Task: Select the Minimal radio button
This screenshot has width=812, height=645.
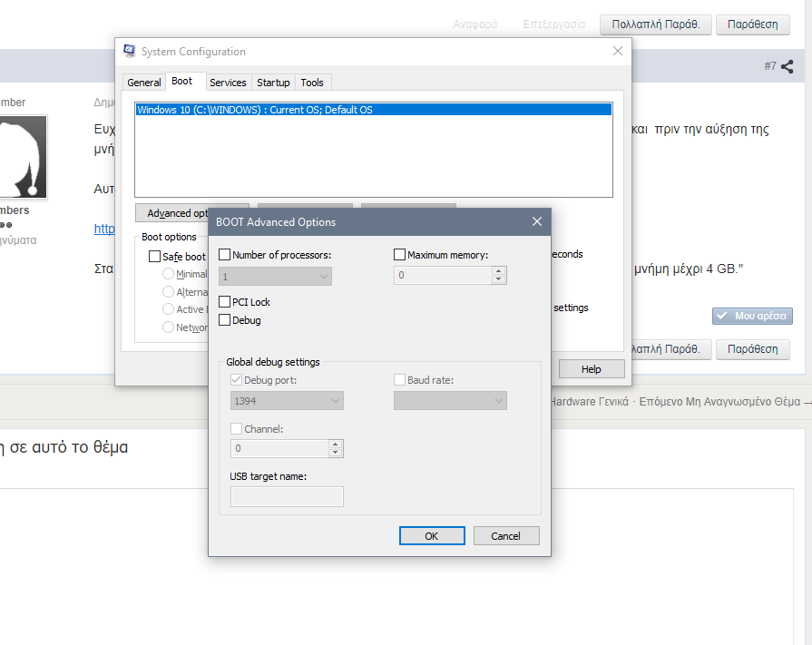Action: [168, 273]
